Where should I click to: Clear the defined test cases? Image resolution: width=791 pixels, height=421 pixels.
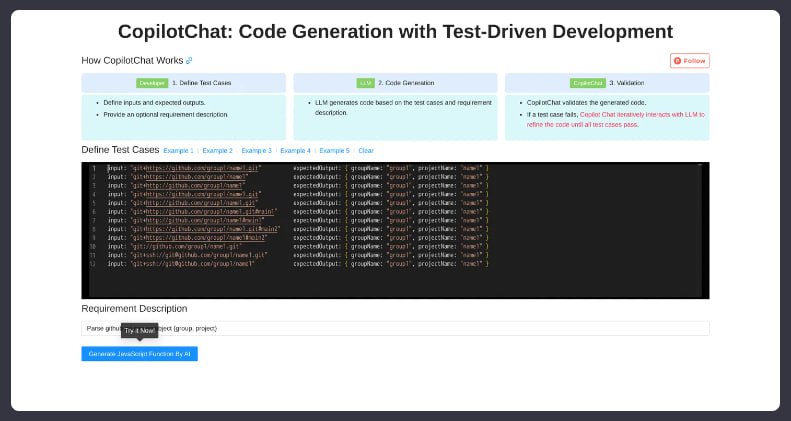pyautogui.click(x=366, y=151)
